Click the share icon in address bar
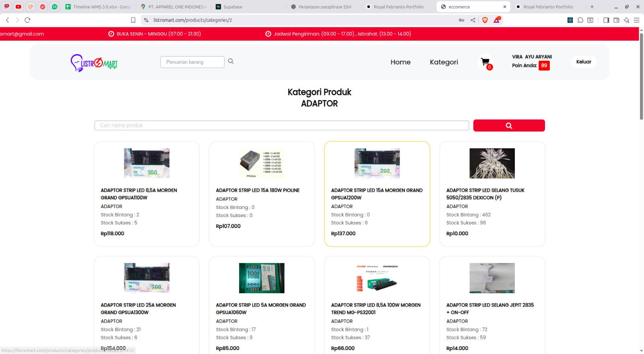This screenshot has width=644, height=354. 473,20
